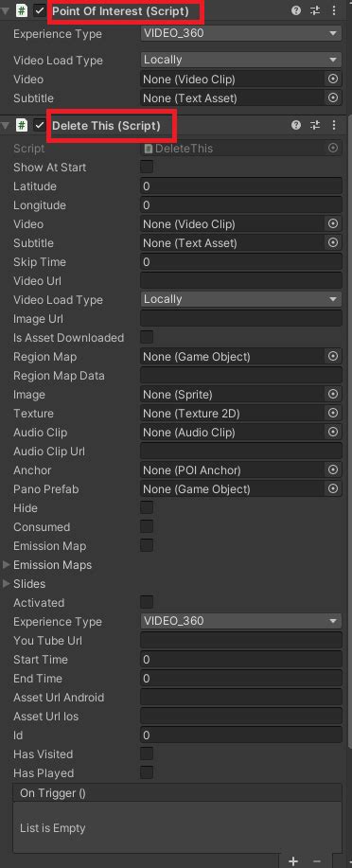Click the Asset Url Android field
This screenshot has height=868, width=352.
(x=241, y=697)
